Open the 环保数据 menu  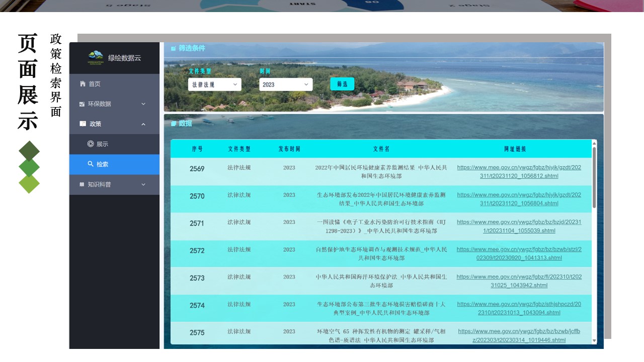[114, 104]
